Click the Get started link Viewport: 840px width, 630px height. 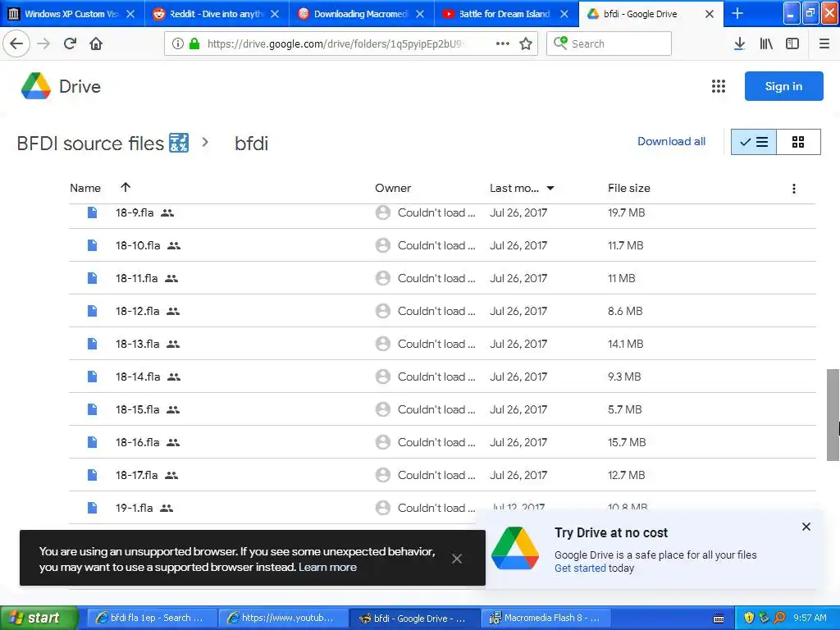(580, 568)
